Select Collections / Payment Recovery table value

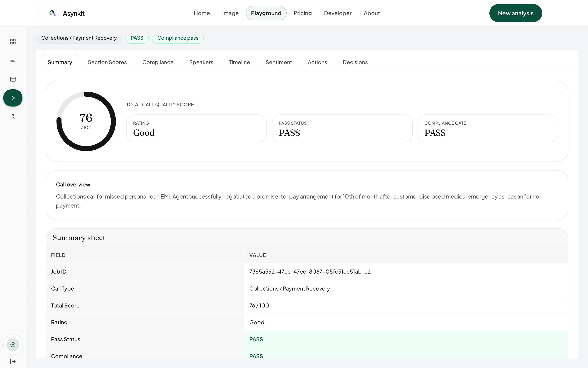tap(289, 289)
